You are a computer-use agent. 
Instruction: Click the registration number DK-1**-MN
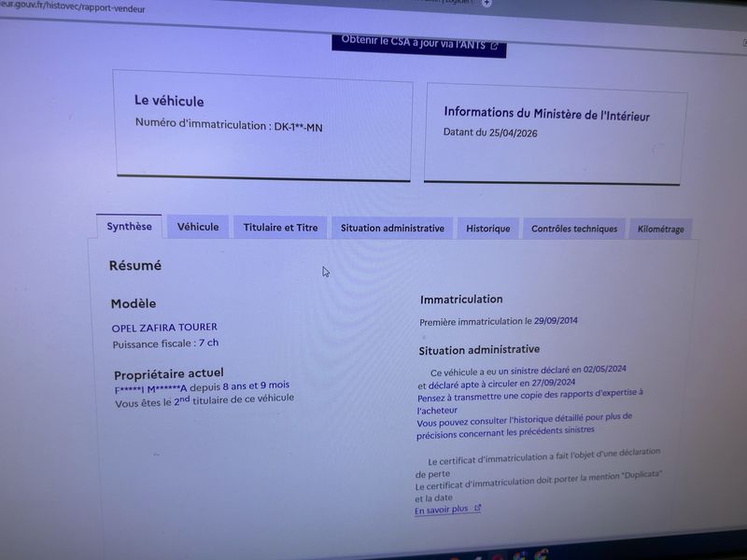click(x=298, y=127)
